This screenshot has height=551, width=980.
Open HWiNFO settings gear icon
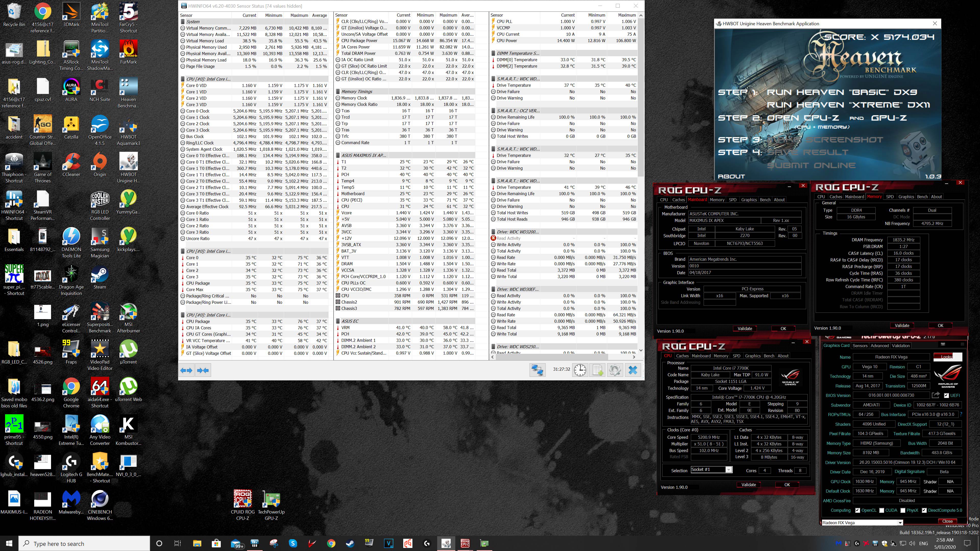tap(615, 370)
